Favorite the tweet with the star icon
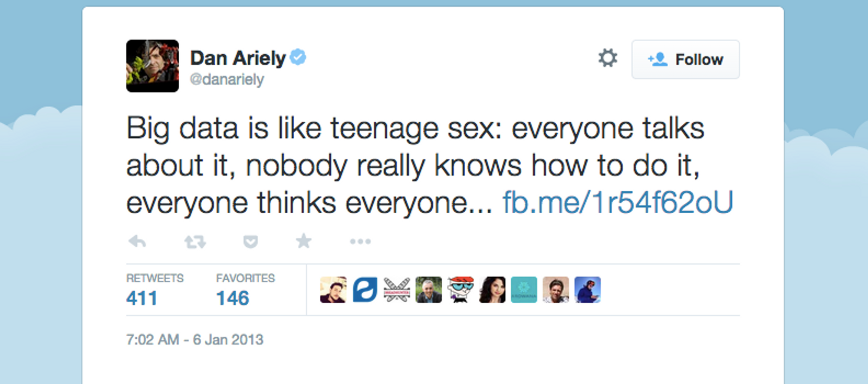This screenshot has width=868, height=384. coord(304,241)
